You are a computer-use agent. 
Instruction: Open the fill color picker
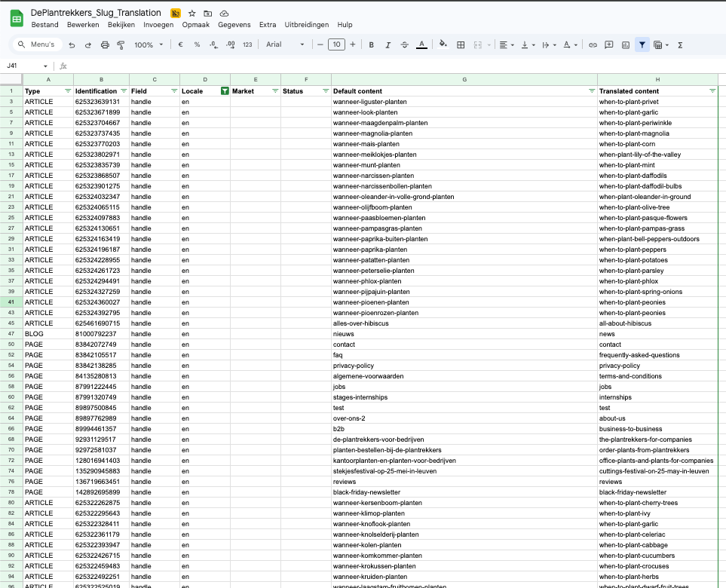(443, 44)
